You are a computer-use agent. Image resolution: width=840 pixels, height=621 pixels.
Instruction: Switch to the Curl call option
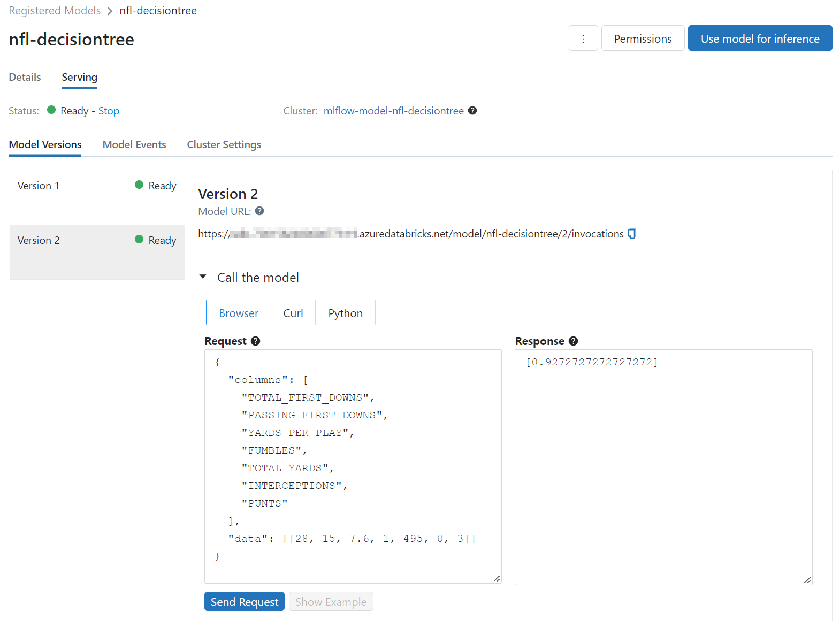[x=293, y=313]
